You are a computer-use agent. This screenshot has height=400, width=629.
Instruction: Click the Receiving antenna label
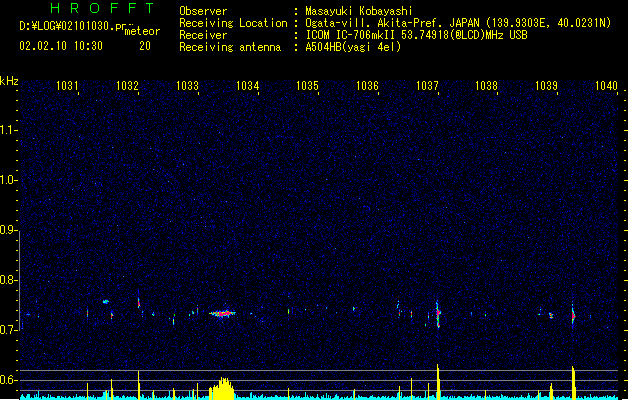(230, 47)
